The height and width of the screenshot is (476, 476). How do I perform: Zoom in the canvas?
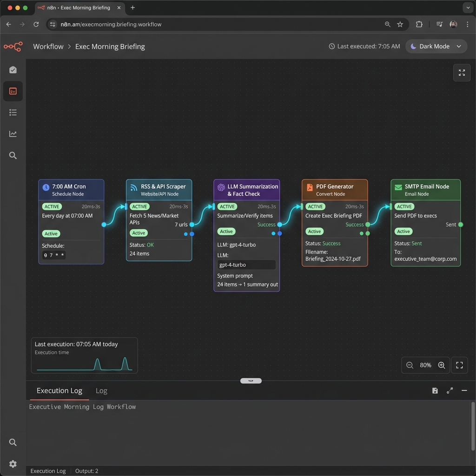coord(442,365)
